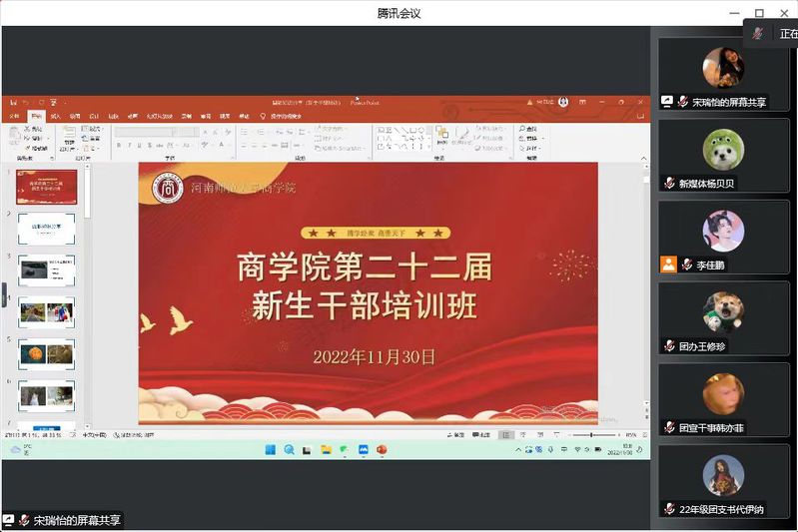
Task: Switch to the Insert tab in ribbon
Action: click(55, 116)
